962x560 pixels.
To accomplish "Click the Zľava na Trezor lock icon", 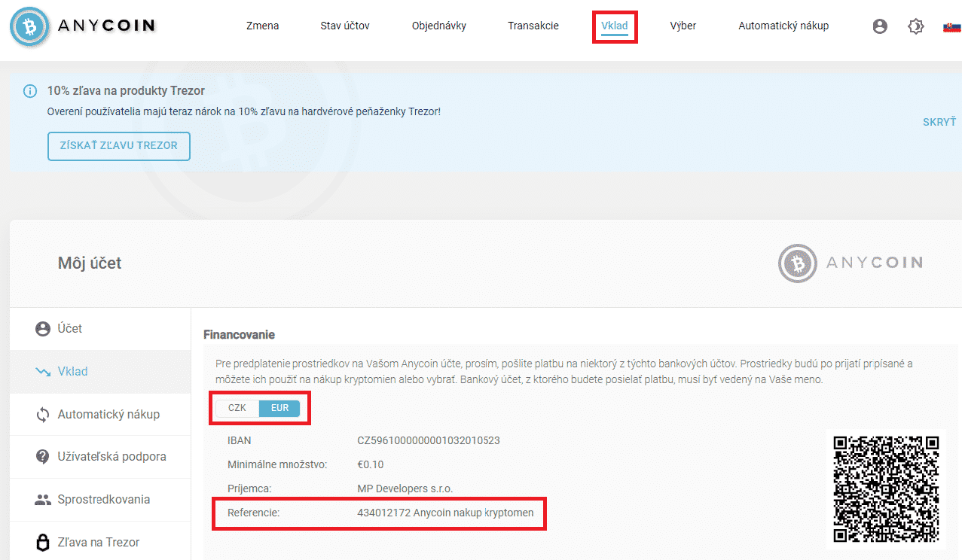I will 43,543.
